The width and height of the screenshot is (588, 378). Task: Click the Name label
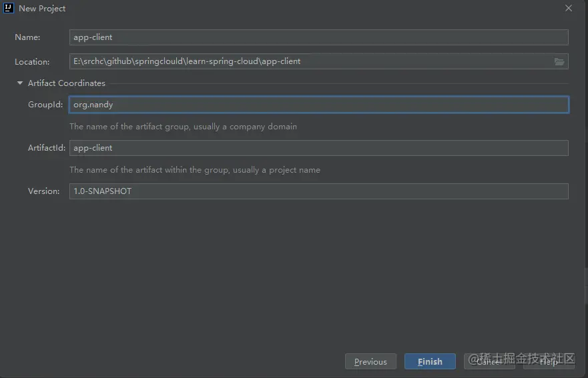click(27, 37)
